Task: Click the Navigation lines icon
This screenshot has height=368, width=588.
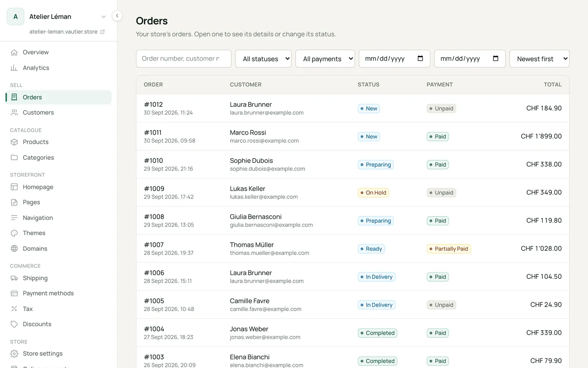Action: [x=14, y=218]
